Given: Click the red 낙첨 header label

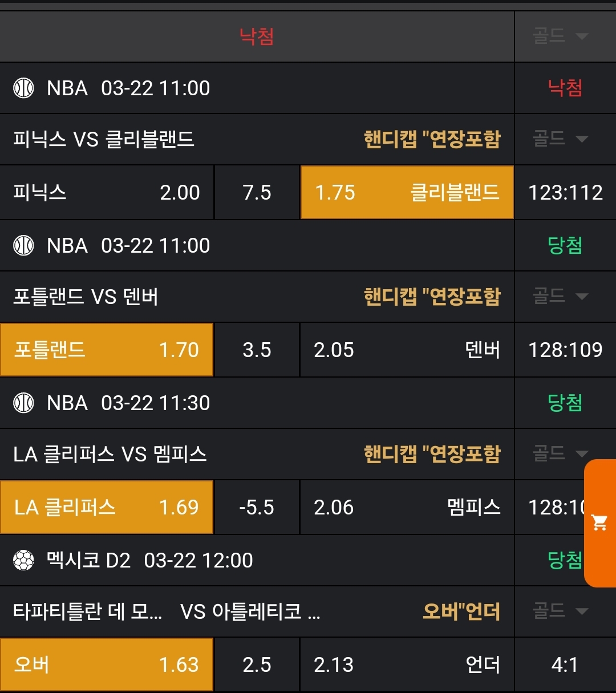Looking at the screenshot, I should (x=257, y=37).
